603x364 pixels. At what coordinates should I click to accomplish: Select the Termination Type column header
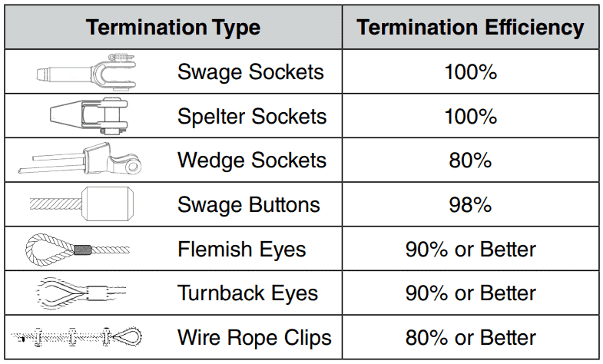173,28
